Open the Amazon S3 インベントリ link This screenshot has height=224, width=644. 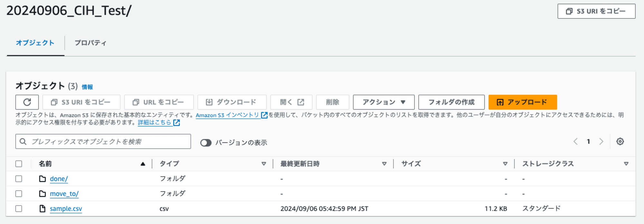click(227, 115)
